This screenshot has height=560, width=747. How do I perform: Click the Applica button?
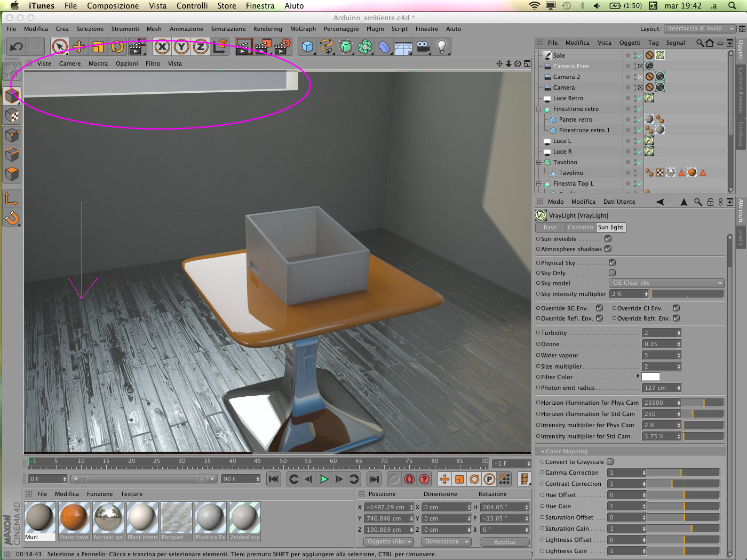pos(504,542)
